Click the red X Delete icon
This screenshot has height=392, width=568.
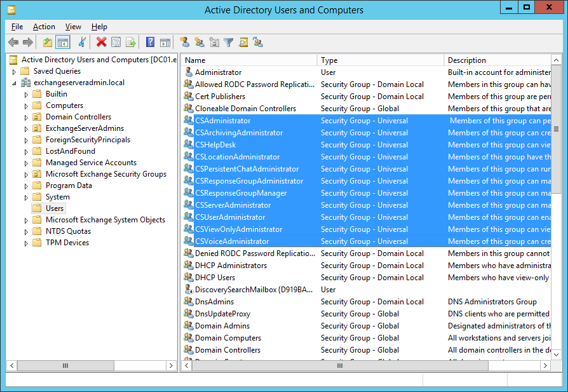click(x=101, y=43)
